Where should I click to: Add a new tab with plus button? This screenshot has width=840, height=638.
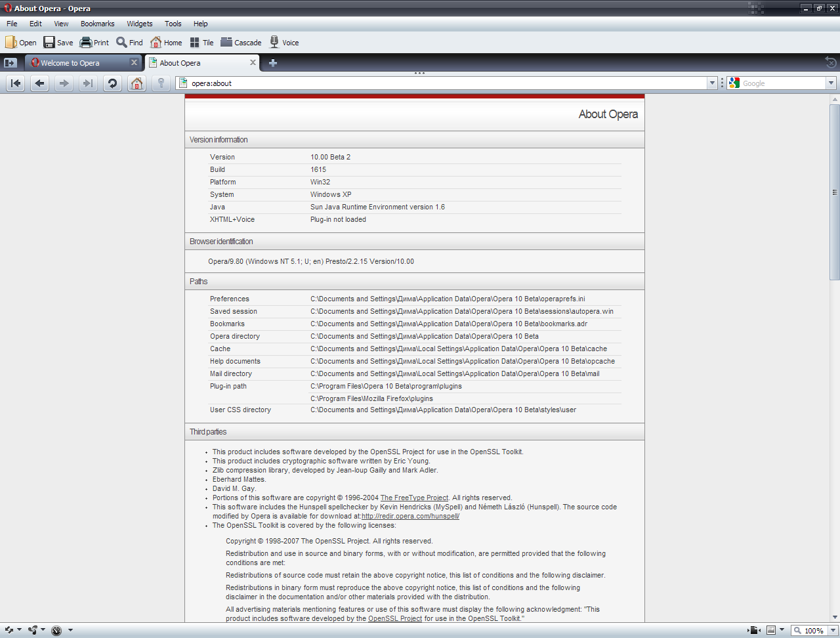tap(273, 63)
